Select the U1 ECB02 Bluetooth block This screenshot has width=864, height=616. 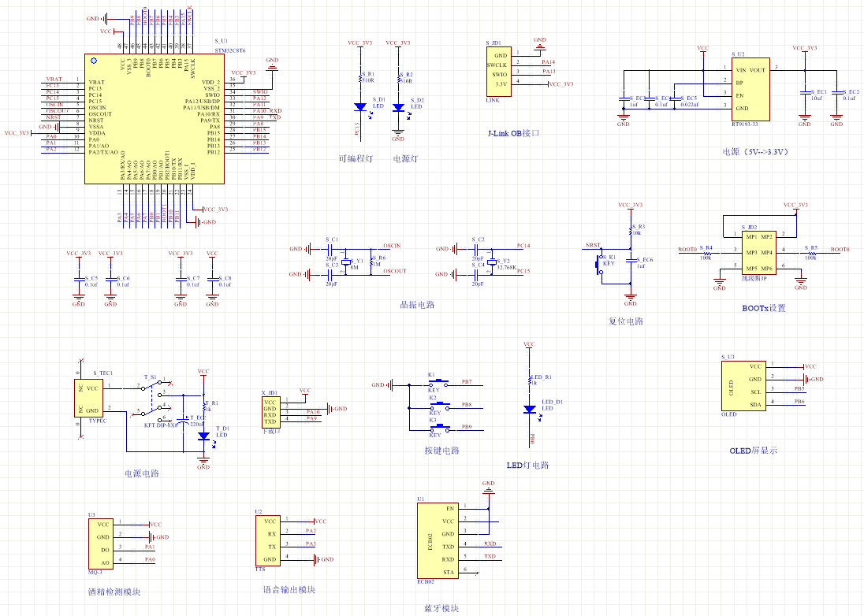click(x=438, y=540)
